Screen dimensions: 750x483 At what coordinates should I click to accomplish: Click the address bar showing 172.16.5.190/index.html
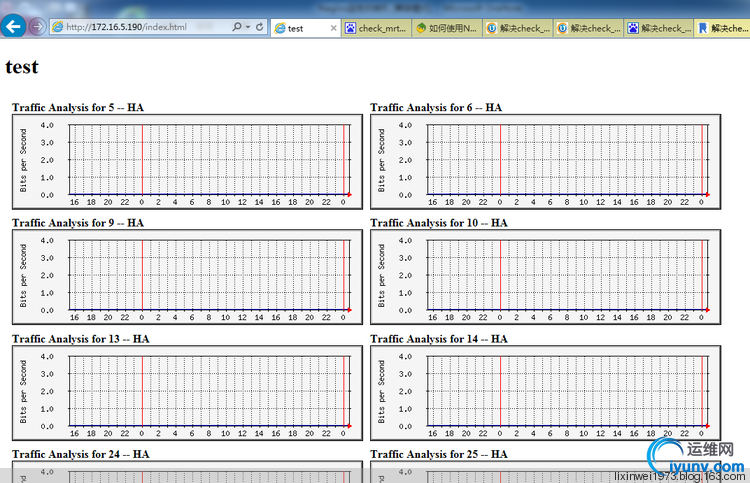pyautogui.click(x=158, y=27)
